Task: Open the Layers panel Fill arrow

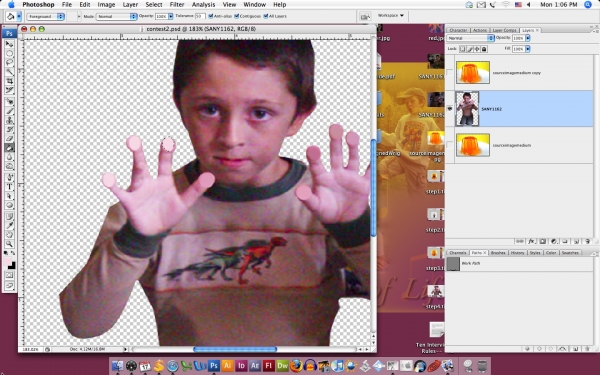Action: pos(528,49)
